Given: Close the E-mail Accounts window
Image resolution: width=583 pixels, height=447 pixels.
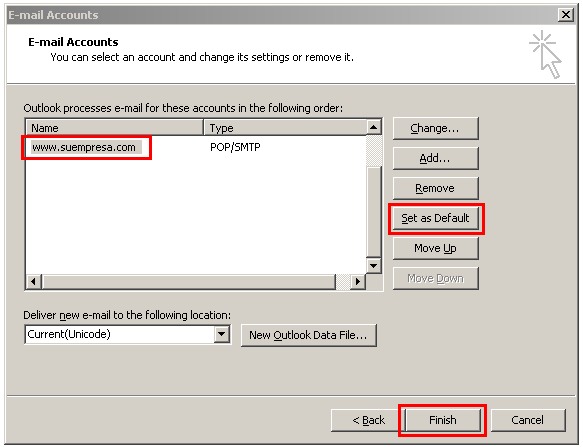Looking at the screenshot, I should 566,15.
